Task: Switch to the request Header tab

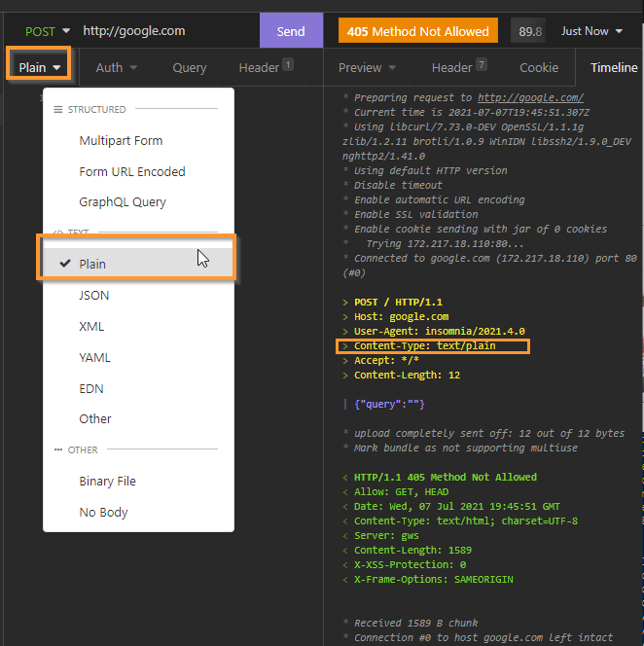Action: (266, 67)
